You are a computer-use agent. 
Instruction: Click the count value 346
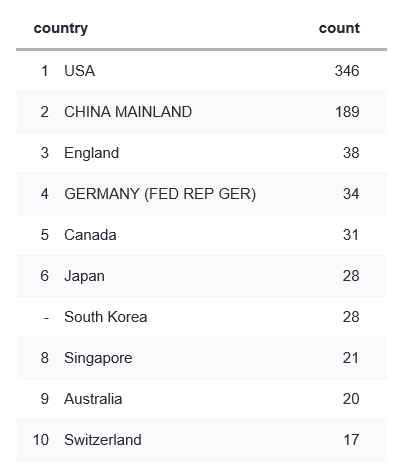coord(347,71)
